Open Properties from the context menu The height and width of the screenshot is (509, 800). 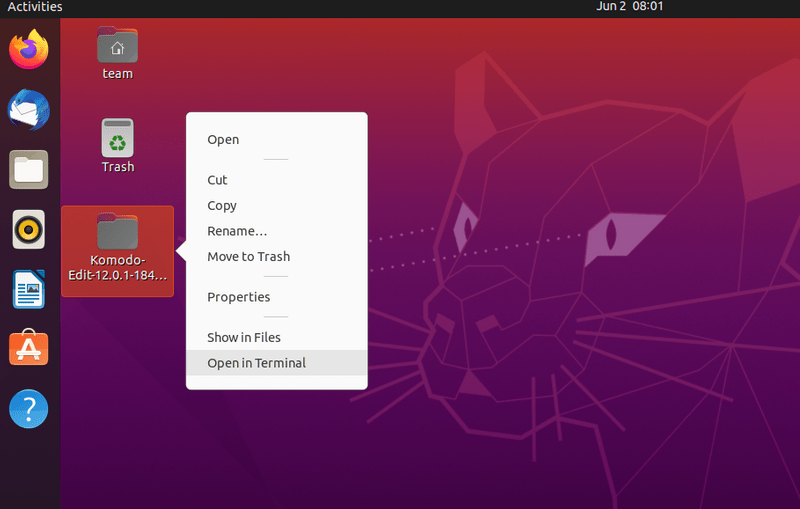[277, 297]
